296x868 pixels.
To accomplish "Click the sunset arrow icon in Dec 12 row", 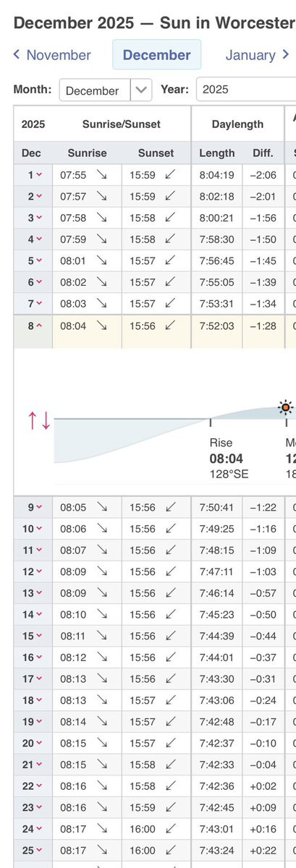I will (x=170, y=571).
